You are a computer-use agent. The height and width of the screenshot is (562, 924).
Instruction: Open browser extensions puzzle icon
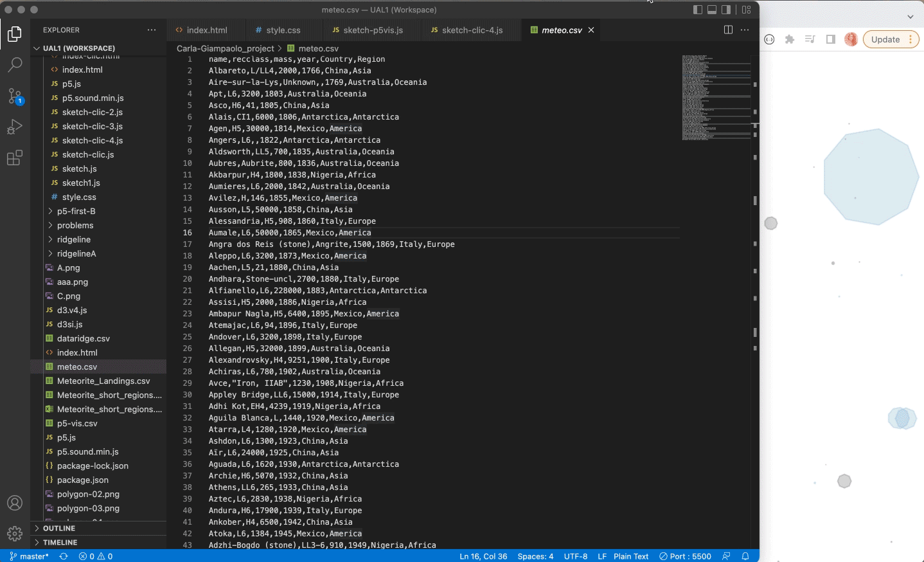click(x=790, y=39)
